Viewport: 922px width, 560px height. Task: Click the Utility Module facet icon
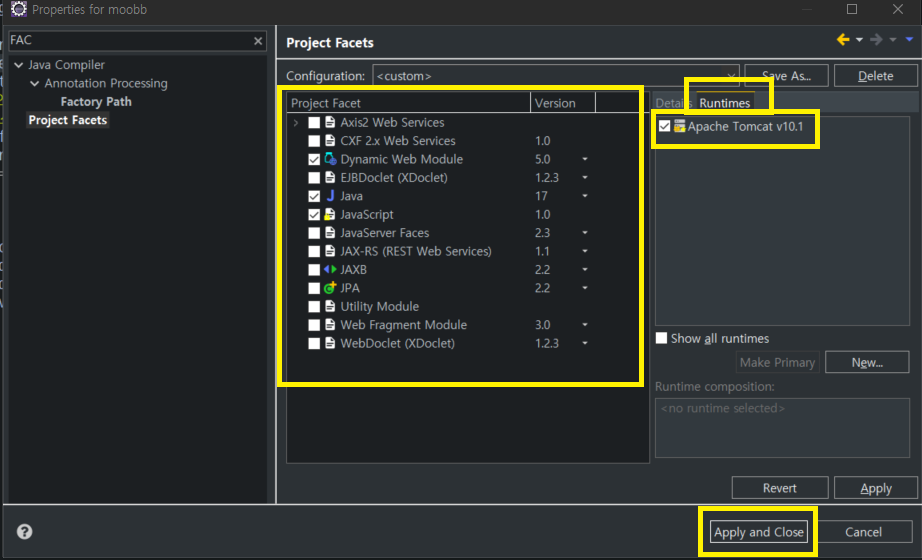point(330,306)
